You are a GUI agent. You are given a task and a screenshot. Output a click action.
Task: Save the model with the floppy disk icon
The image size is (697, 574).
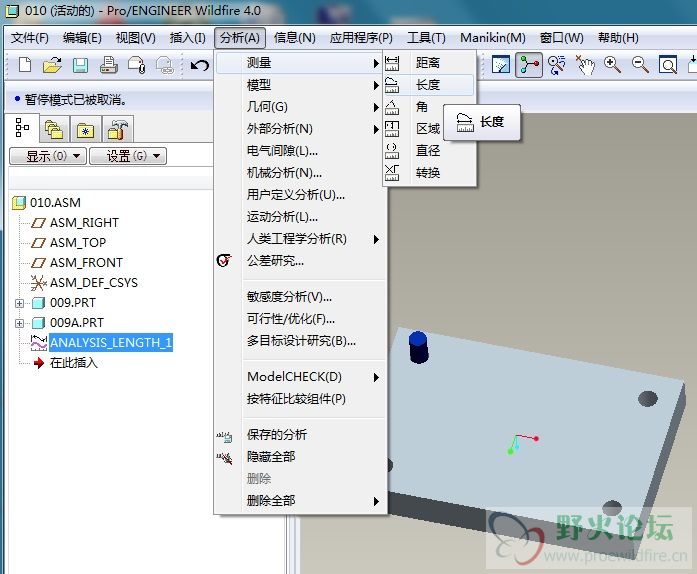click(x=80, y=65)
